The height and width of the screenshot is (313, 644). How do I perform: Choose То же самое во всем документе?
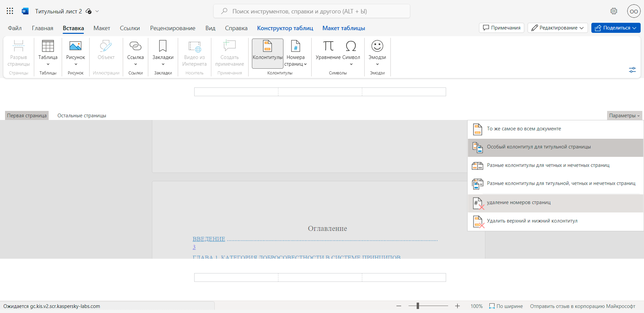coord(555,129)
